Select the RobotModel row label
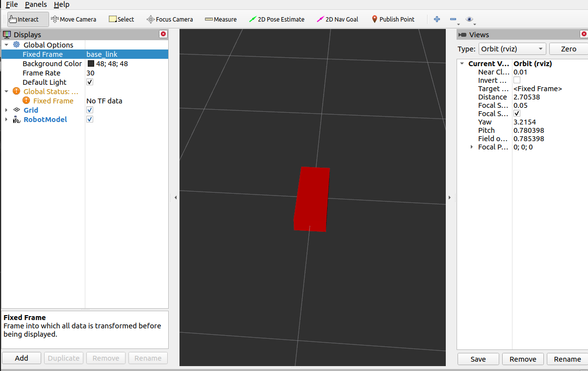The width and height of the screenshot is (588, 371). point(45,119)
